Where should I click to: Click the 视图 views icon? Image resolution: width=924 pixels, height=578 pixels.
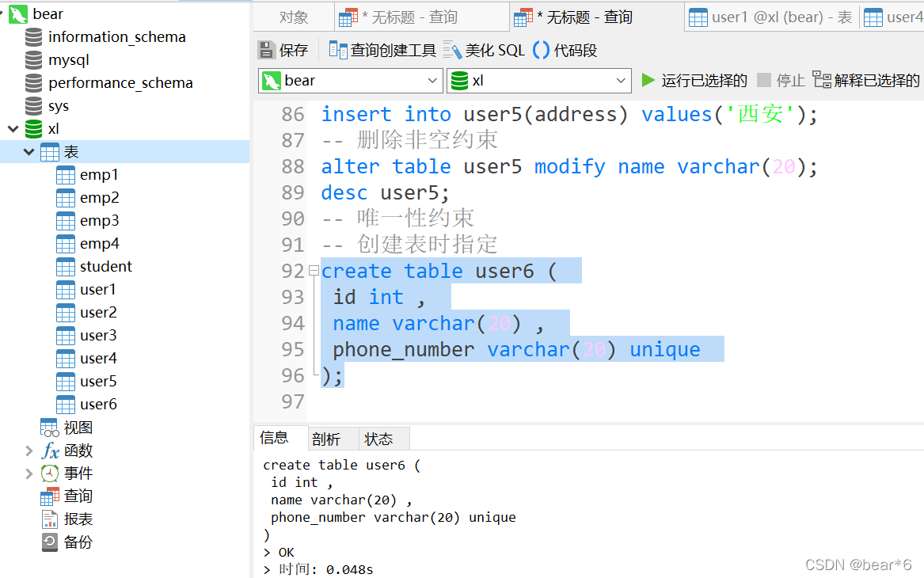[50, 428]
